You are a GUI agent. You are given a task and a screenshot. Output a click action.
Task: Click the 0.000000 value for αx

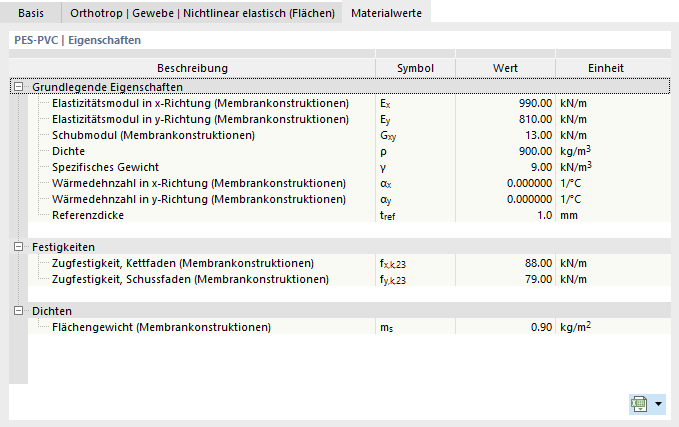point(505,184)
